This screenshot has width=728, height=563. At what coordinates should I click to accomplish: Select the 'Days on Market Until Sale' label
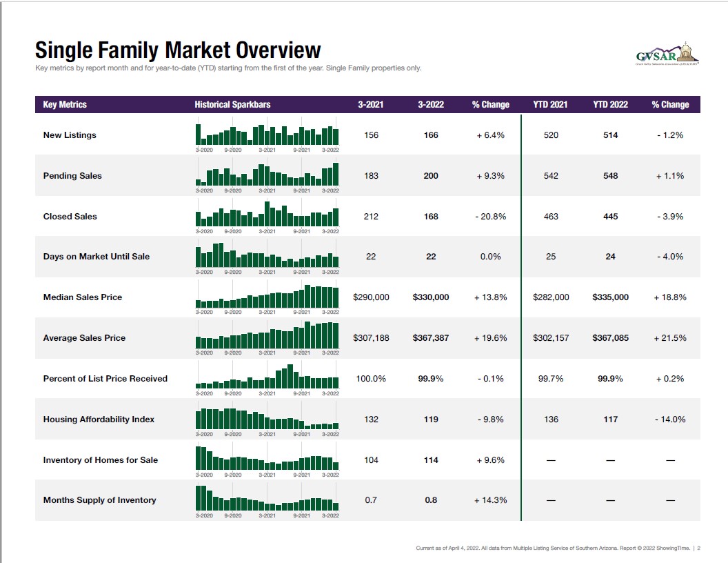pyautogui.click(x=97, y=257)
